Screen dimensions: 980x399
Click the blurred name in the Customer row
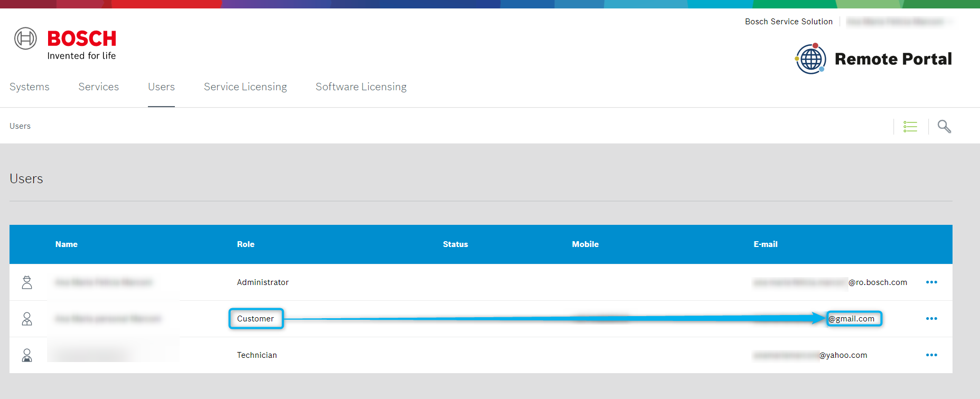click(108, 319)
